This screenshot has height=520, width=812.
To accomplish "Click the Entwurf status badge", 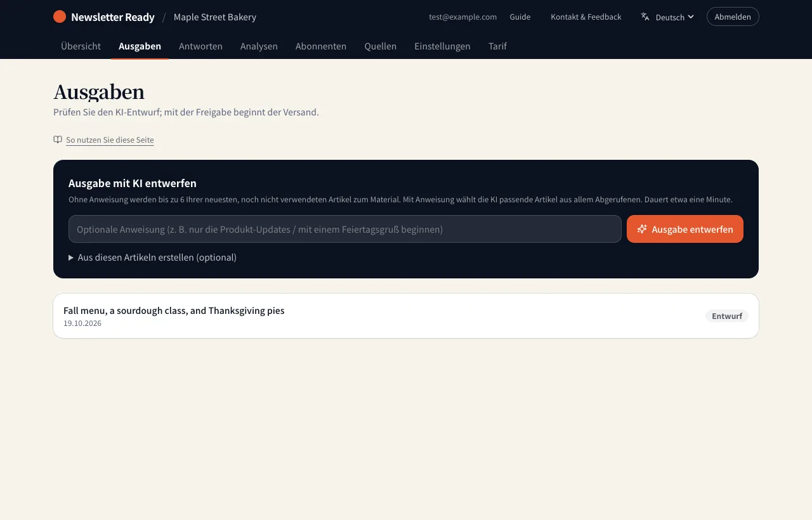I will pyautogui.click(x=727, y=316).
